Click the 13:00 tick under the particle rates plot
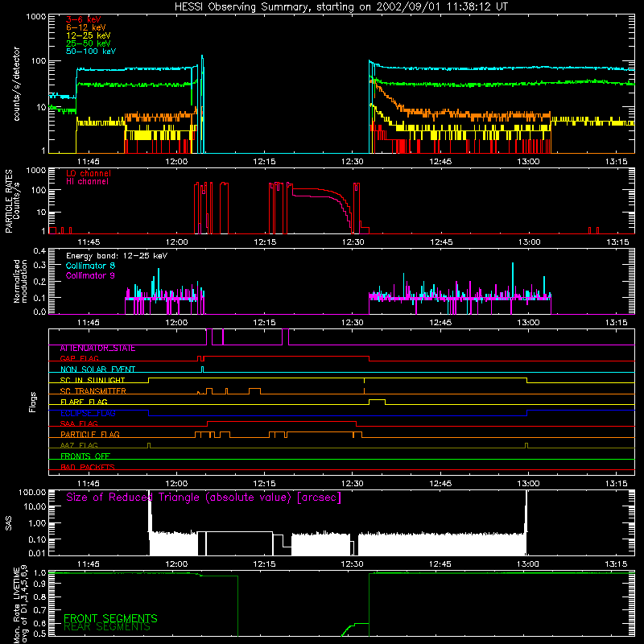The width and height of the screenshot is (644, 644). (529, 242)
